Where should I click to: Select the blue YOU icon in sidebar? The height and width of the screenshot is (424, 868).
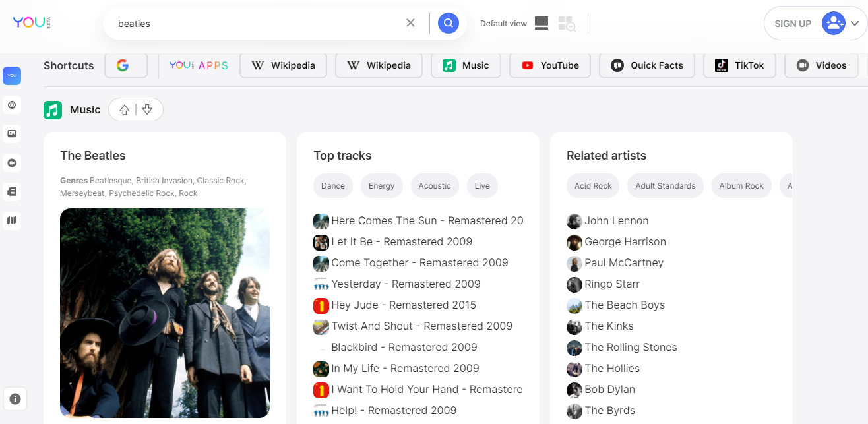tap(12, 76)
